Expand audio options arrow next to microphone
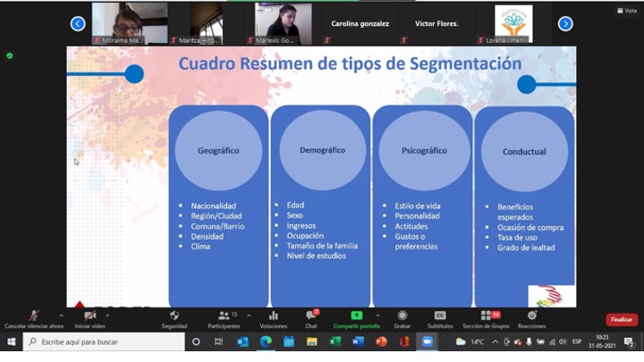The height and width of the screenshot is (362, 644). [x=61, y=316]
